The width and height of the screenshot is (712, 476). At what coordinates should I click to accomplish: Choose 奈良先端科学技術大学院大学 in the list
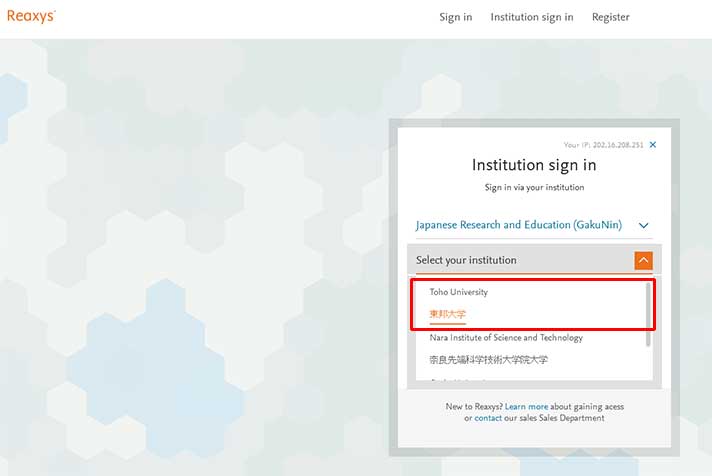[489, 360]
